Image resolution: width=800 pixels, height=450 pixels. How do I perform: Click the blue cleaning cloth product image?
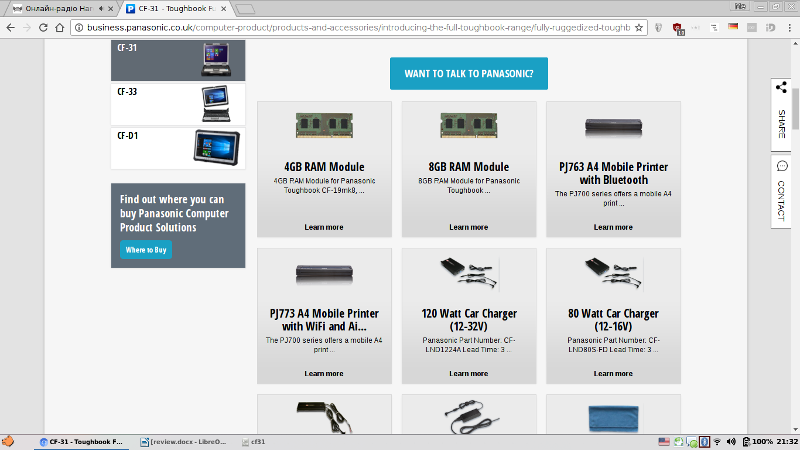click(x=613, y=418)
